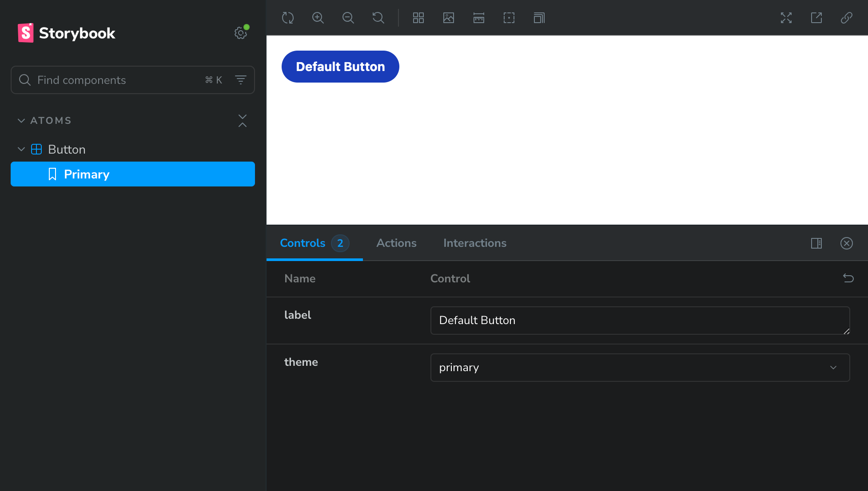Collapse the Atoms section
This screenshot has height=491, width=868.
pos(21,120)
